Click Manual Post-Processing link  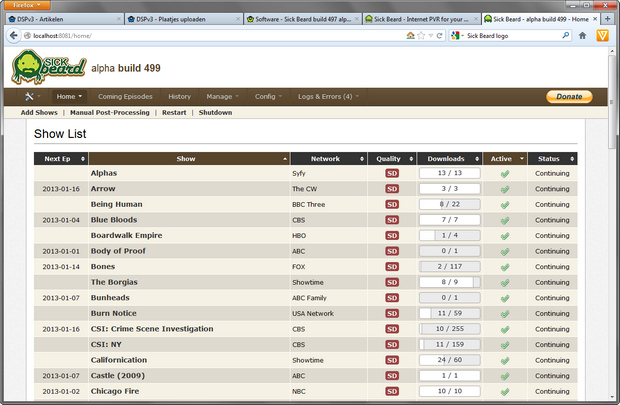[110, 112]
